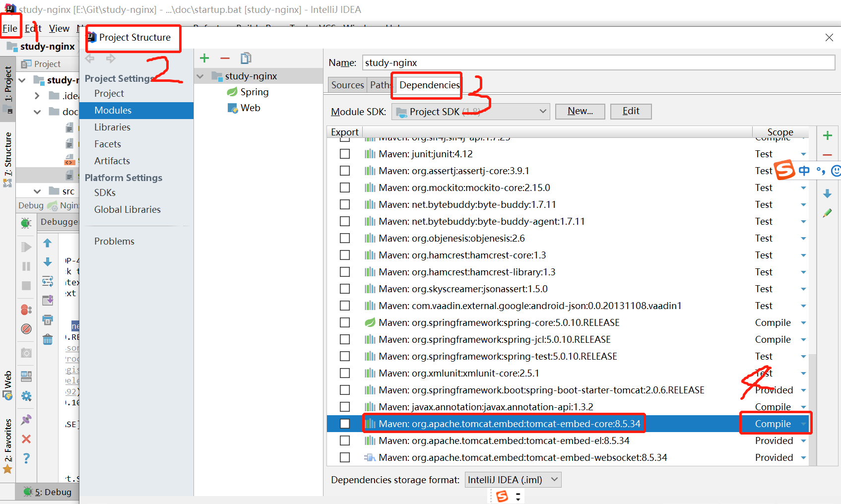This screenshot has height=504, width=841.
Task: Add a dependency with the green plus
Action: point(827,135)
